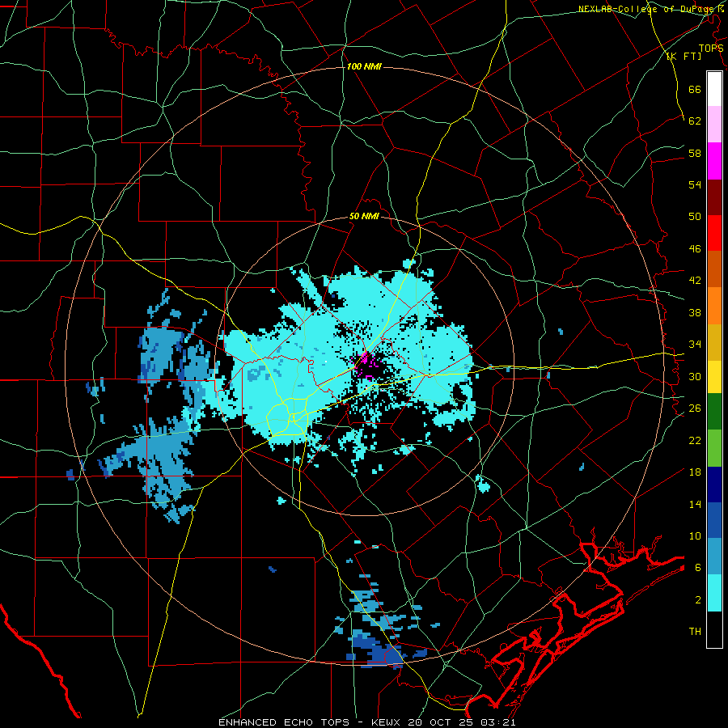Click the '50' legend value
This screenshot has width=728, height=728.
695,217
